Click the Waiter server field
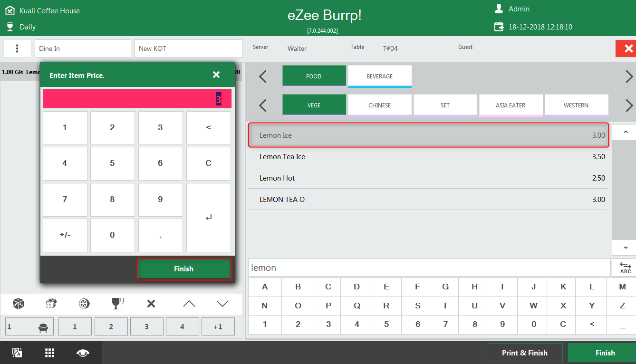Image resolution: width=636 pixels, height=364 pixels. click(297, 48)
